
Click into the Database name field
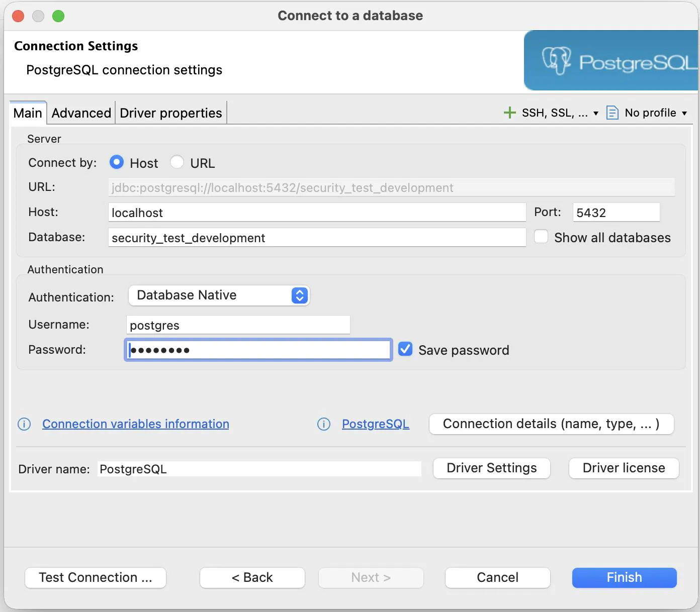(317, 238)
